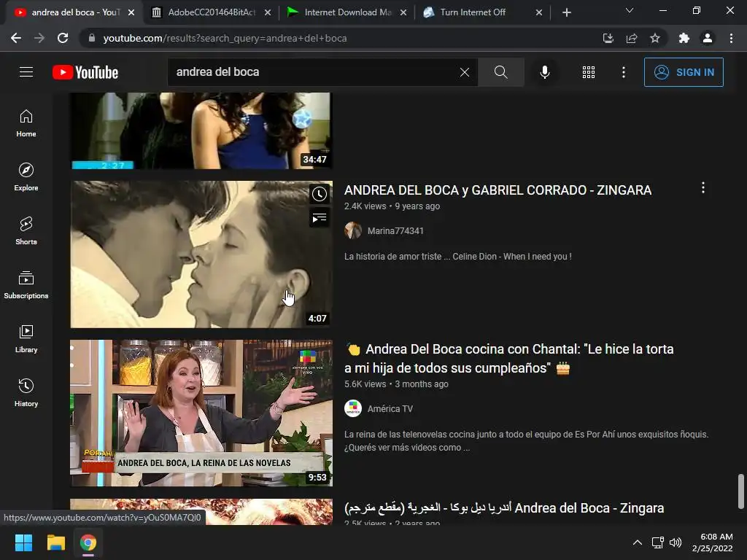Show hidden icons with the tray chevron
Image resolution: width=747 pixels, height=560 pixels.
[x=638, y=542]
